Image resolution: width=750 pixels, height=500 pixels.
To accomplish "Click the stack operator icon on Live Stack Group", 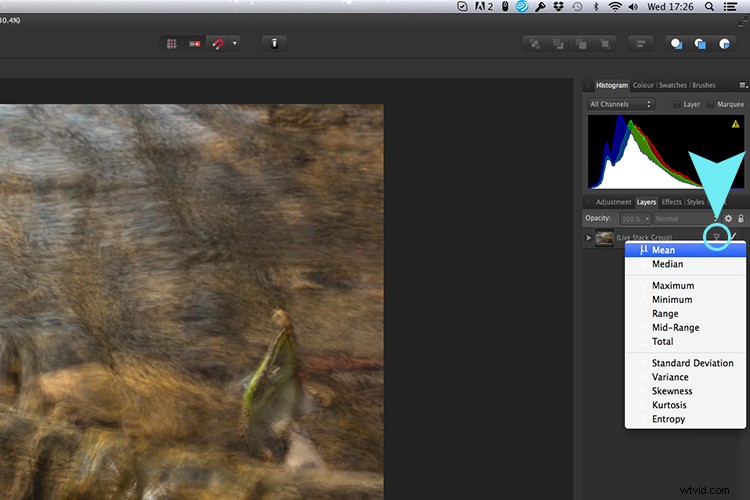I will pyautogui.click(x=717, y=237).
